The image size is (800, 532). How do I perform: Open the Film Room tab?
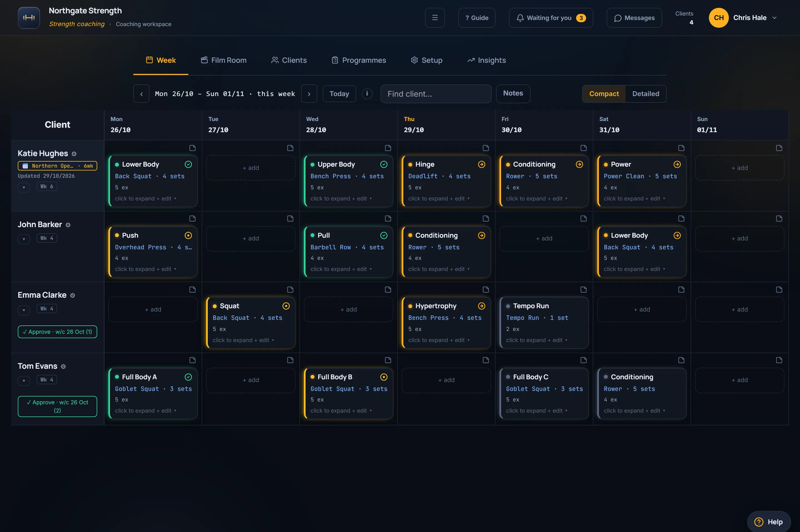(223, 60)
